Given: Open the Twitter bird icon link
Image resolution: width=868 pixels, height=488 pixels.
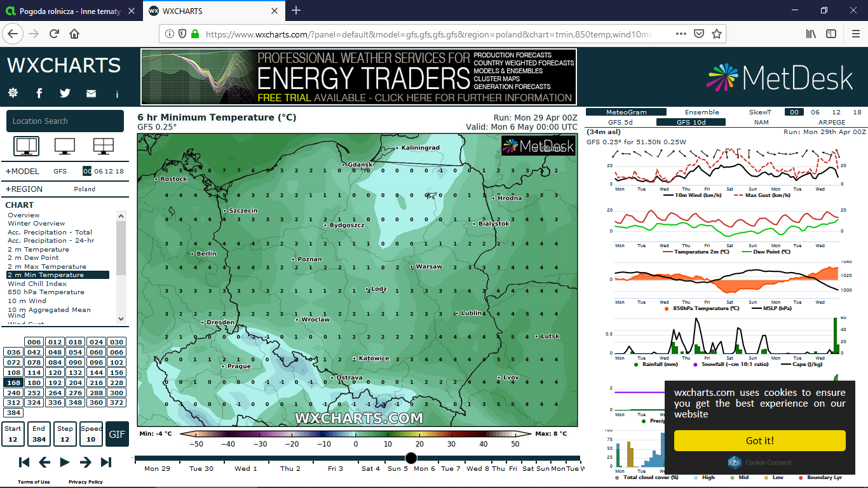Looking at the screenshot, I should [x=65, y=93].
